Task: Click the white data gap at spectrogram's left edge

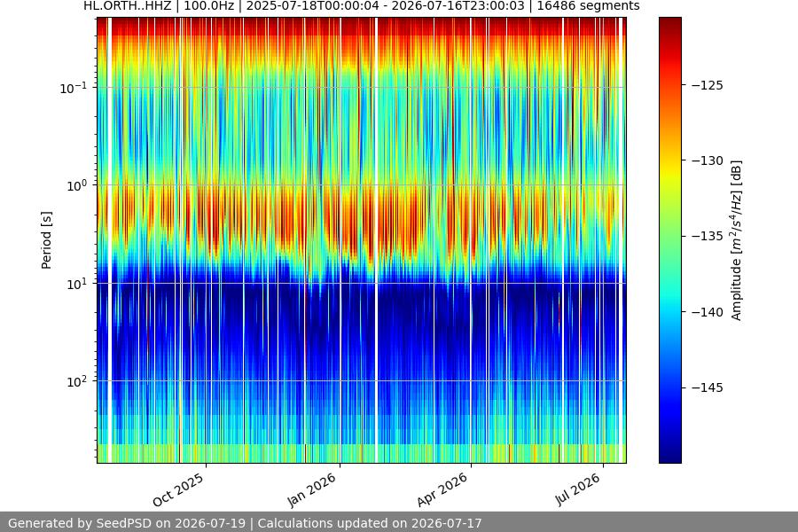Action: (x=109, y=240)
